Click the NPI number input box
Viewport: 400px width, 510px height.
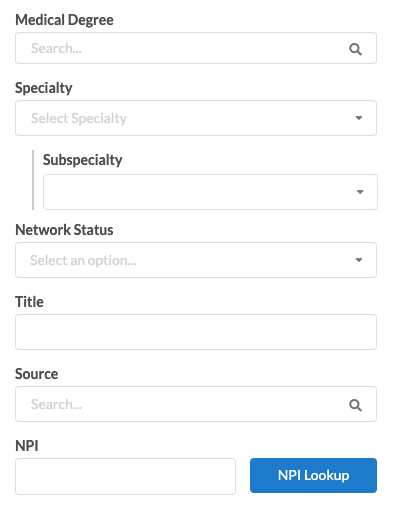click(125, 476)
